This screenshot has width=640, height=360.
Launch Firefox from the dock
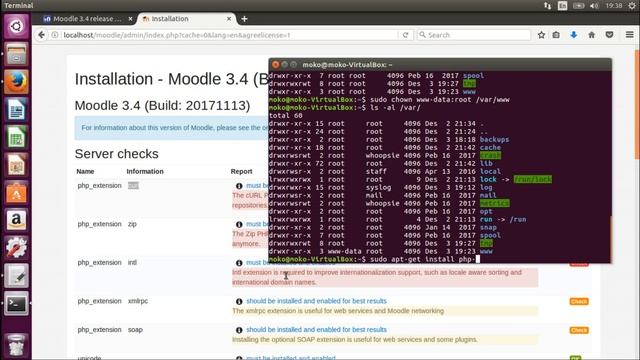tap(16, 82)
